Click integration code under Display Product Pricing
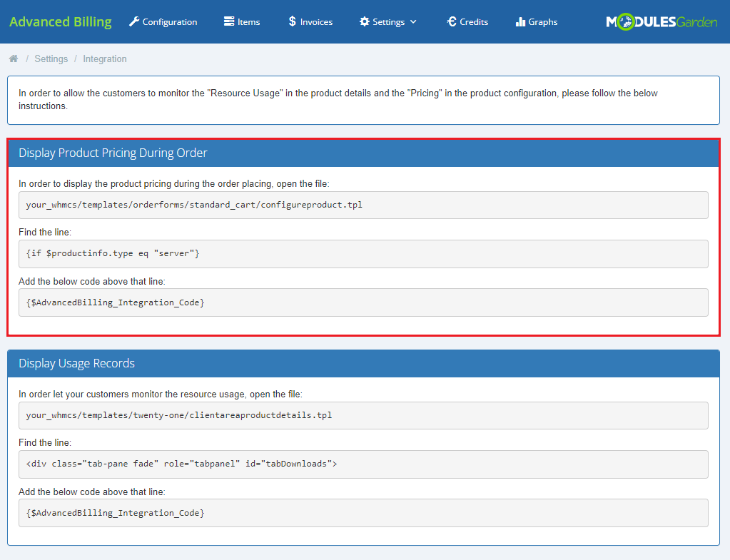 pos(363,302)
